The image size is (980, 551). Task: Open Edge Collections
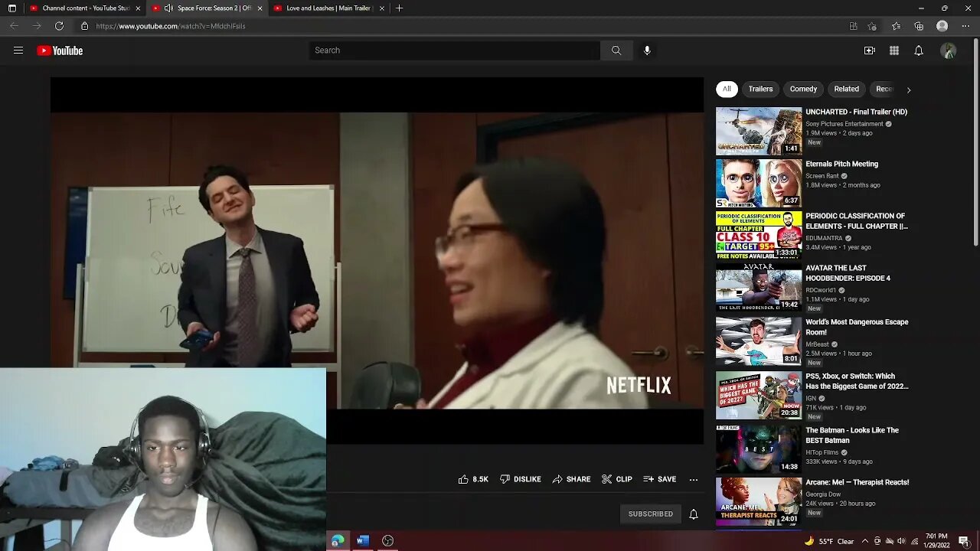point(919,26)
